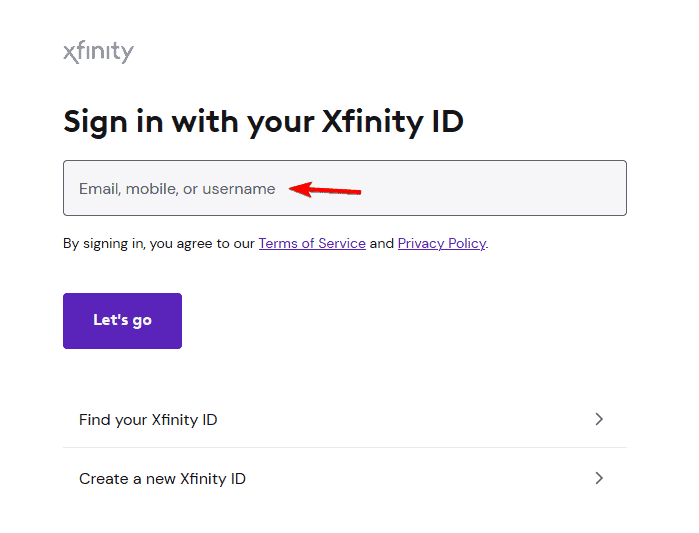Screen dimensions: 699x533
Task: Select the Find your Xfinity ID option
Action: coord(345,419)
